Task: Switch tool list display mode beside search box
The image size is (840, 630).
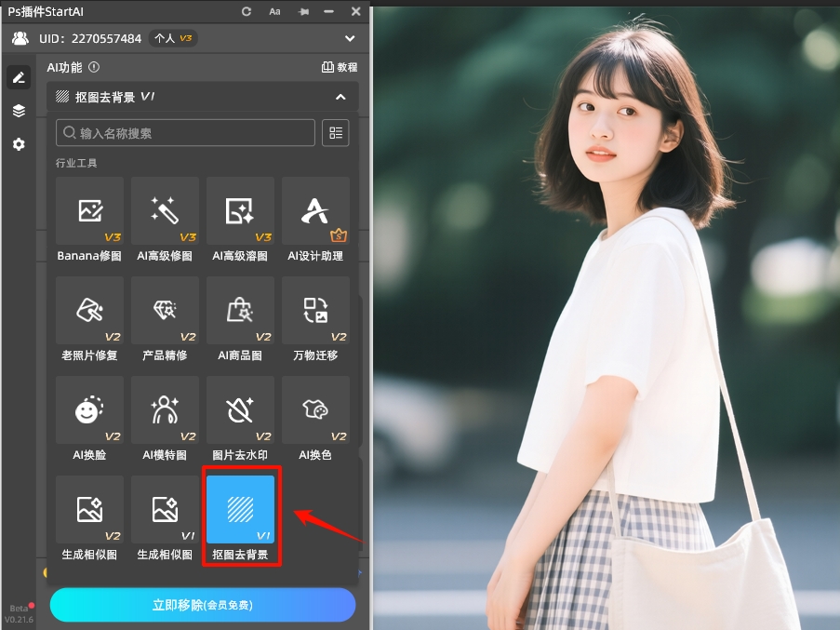Action: pyautogui.click(x=335, y=132)
